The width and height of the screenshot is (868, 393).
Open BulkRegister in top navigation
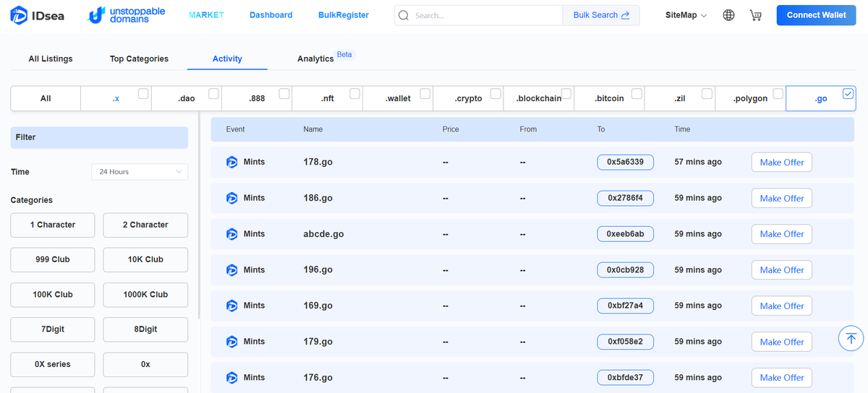344,15
